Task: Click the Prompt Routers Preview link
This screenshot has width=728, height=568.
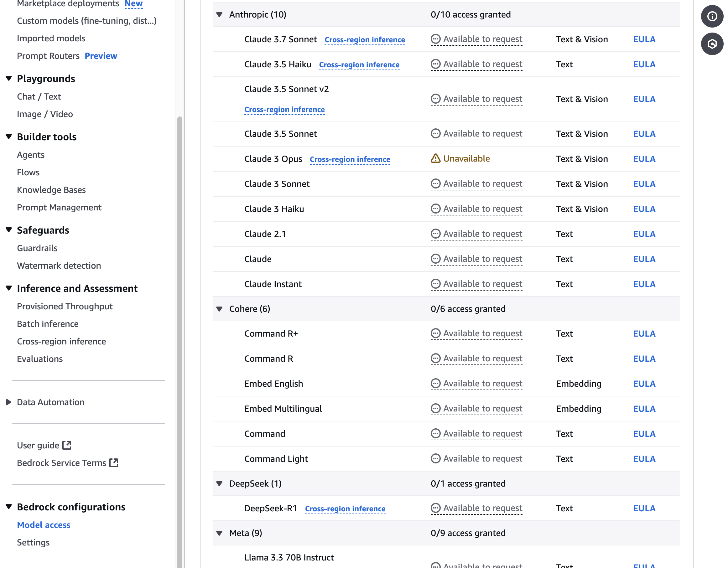Action: coord(101,56)
